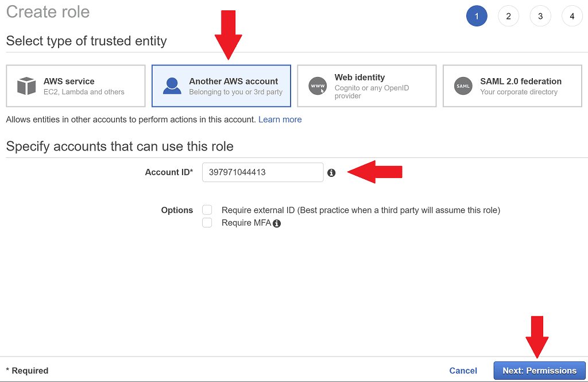Screen dimensions: 588x382
Task: Select the AWS service trusted entity option
Action: pos(75,85)
